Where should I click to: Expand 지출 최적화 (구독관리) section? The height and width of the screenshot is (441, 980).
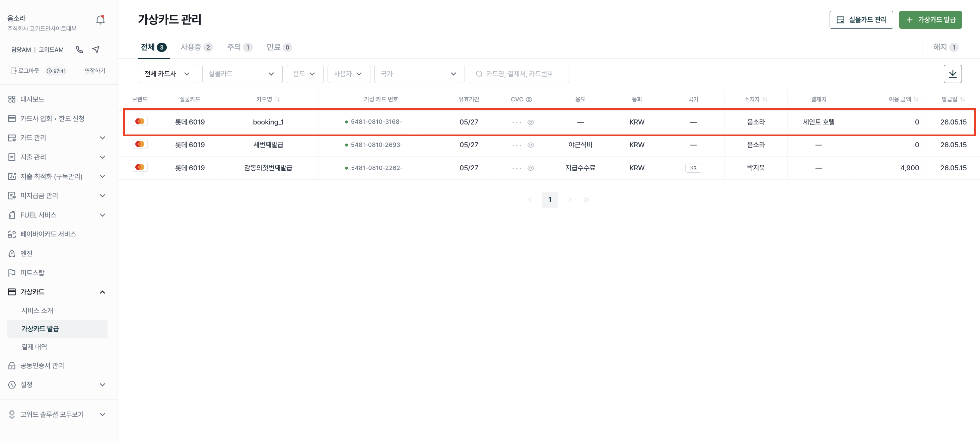click(x=57, y=176)
